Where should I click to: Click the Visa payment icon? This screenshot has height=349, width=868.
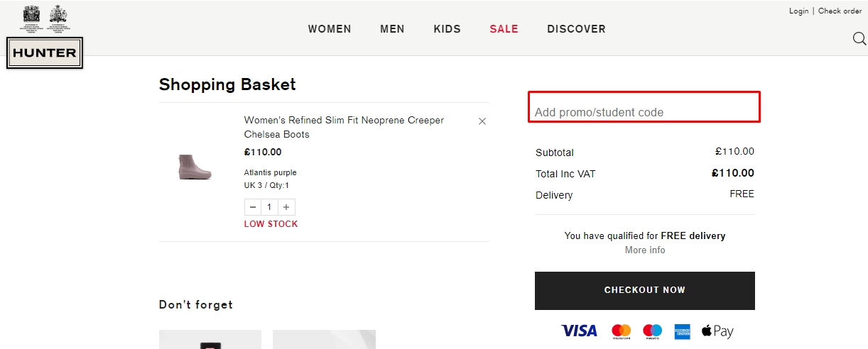579,331
